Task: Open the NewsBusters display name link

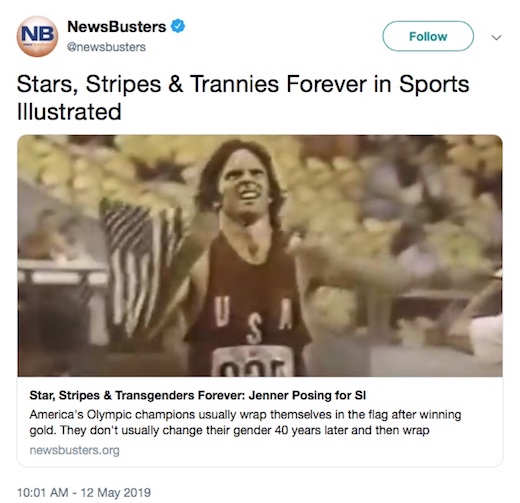Action: pyautogui.click(x=117, y=27)
